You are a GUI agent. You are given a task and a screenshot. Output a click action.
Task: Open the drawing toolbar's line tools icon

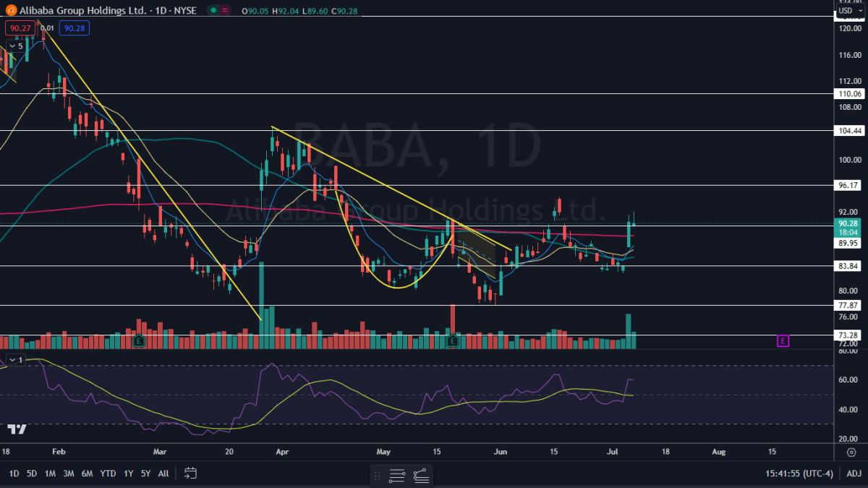[x=396, y=476]
